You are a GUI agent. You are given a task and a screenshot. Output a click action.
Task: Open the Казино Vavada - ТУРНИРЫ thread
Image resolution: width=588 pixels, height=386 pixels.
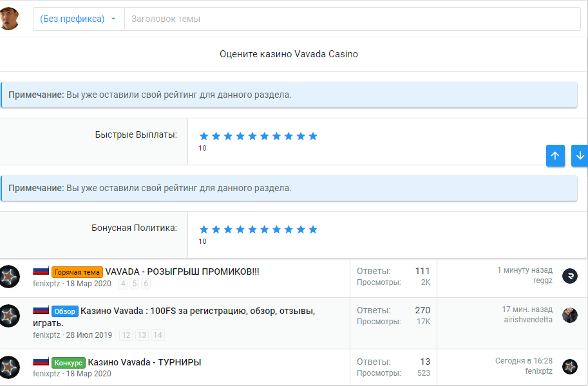pos(144,362)
